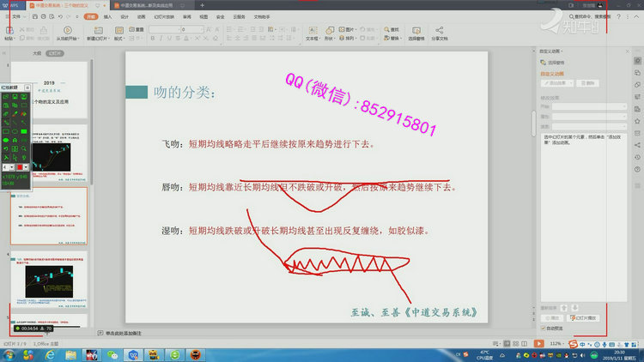Open the 选择窗格 (Selection Pane) icon
644x362 pixels.
416,35
